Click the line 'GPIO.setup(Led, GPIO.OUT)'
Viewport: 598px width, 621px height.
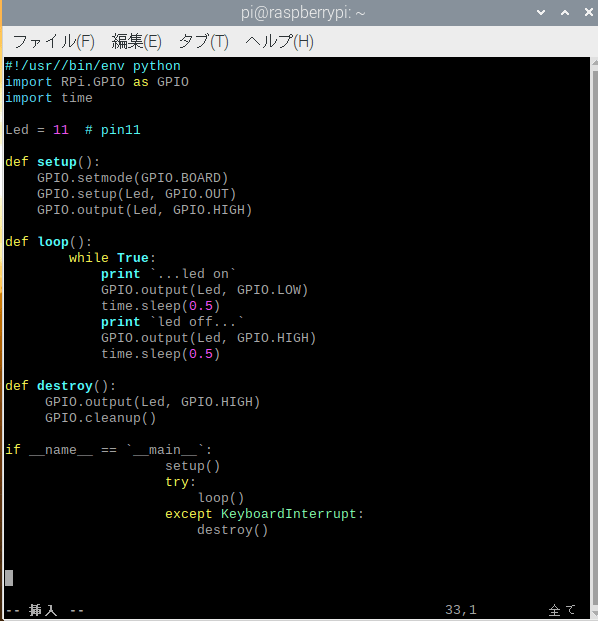(x=137, y=194)
